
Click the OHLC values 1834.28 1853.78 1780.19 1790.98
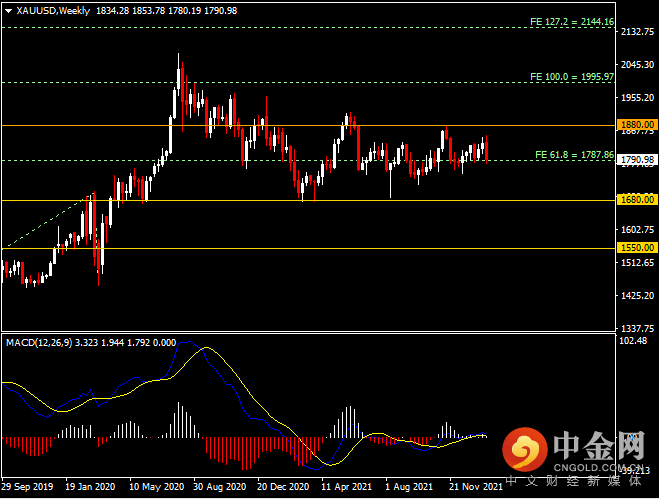click(166, 11)
